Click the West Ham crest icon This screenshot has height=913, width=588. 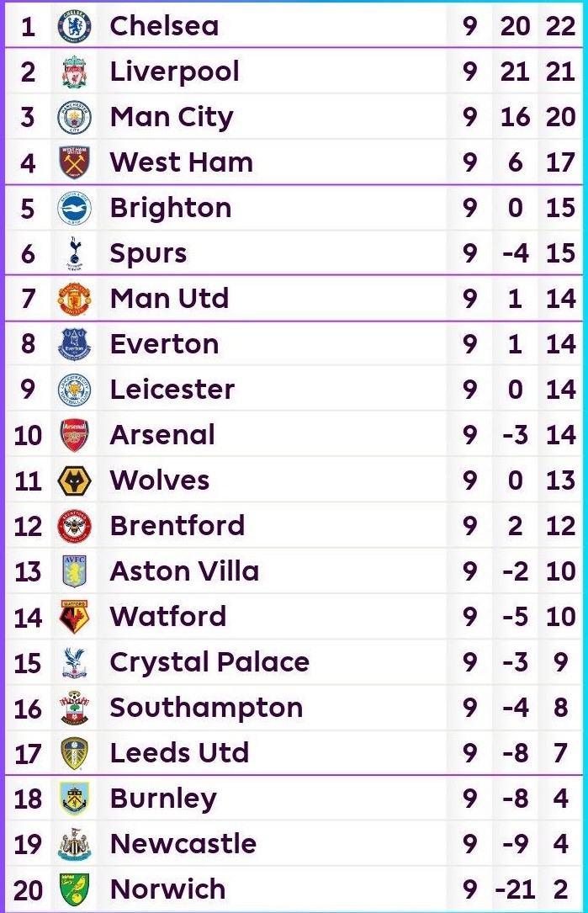74,162
